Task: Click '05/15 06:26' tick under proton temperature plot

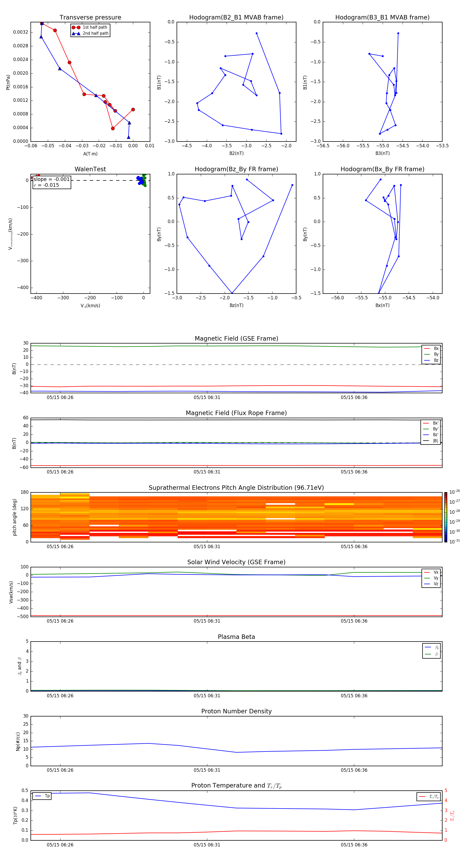Action: (60, 845)
